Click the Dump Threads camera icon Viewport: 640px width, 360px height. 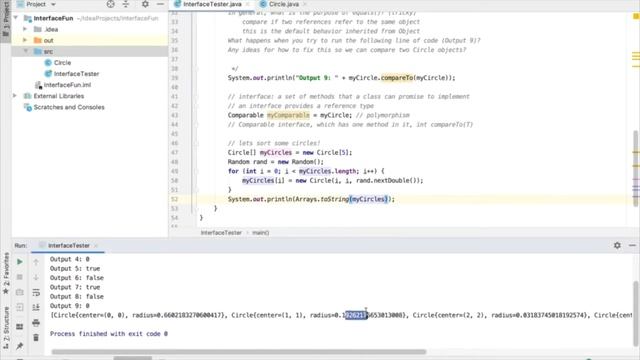pos(20,292)
